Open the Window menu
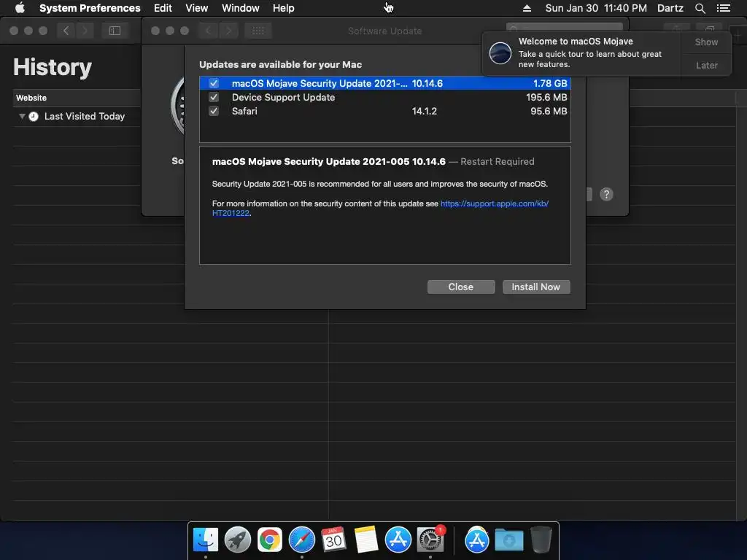 [241, 8]
